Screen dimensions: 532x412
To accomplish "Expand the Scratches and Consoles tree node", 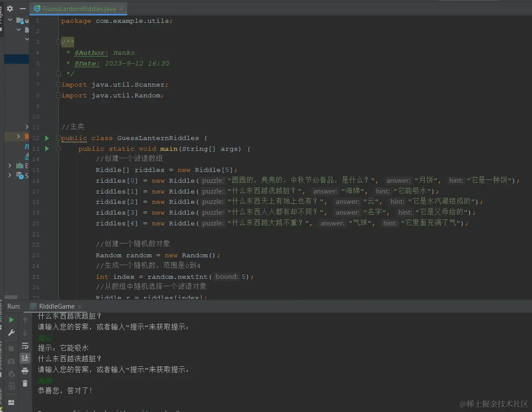I will click(10, 175).
